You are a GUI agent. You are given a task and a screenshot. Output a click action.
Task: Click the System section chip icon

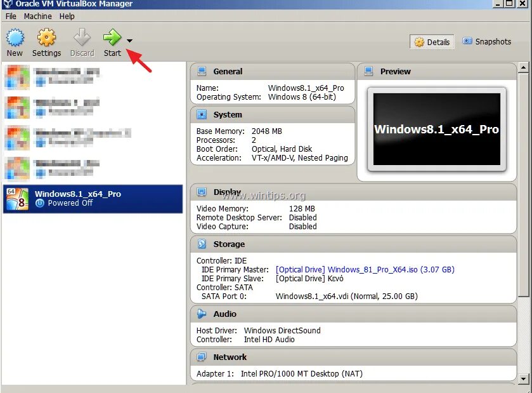point(202,114)
